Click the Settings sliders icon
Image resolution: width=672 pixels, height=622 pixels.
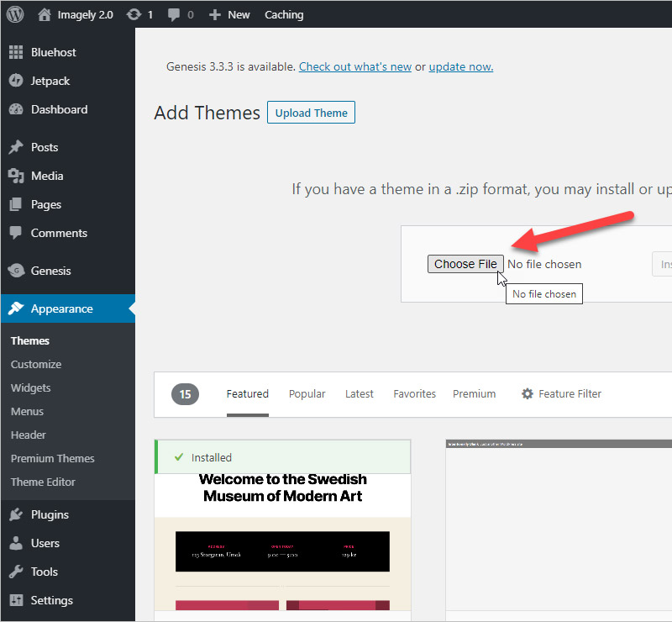tap(16, 600)
